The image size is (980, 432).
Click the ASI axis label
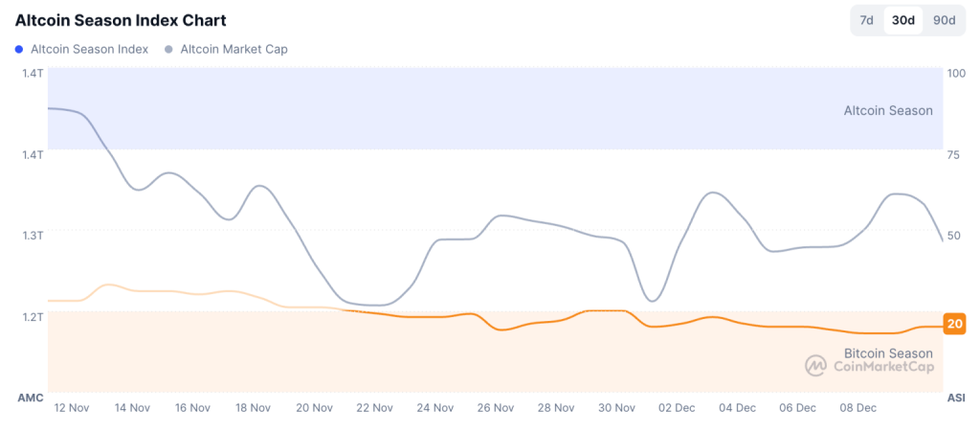point(956,398)
